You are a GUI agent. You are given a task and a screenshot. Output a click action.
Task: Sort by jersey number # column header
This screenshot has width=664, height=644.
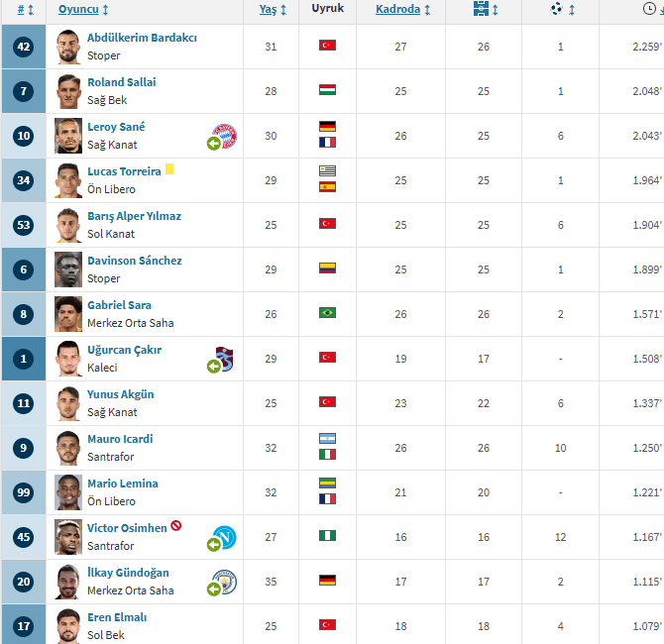click(x=22, y=9)
